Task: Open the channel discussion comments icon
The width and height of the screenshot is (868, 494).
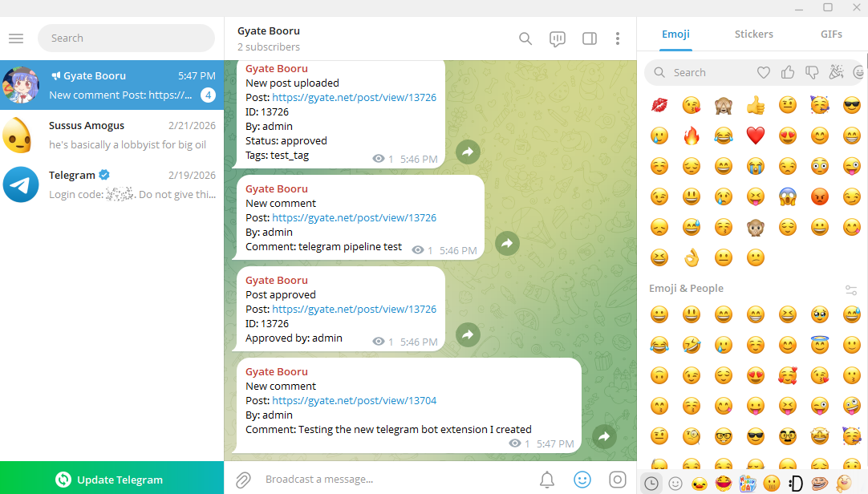Action: 558,38
